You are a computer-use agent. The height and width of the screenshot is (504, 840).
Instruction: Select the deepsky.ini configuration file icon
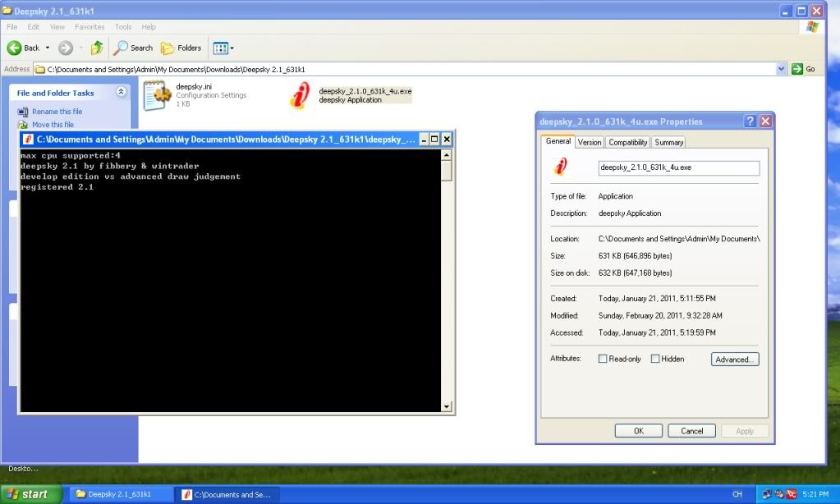point(157,95)
